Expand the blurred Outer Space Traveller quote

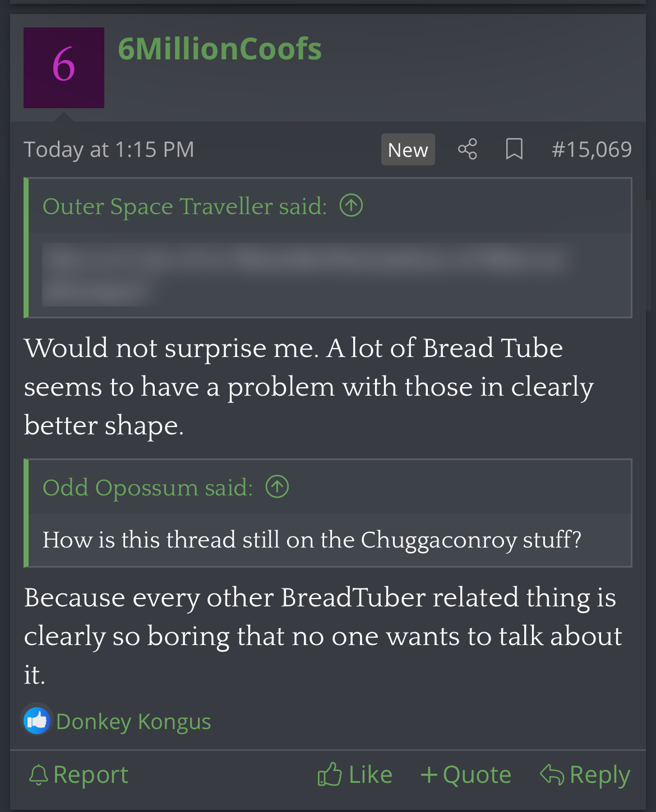point(307,275)
